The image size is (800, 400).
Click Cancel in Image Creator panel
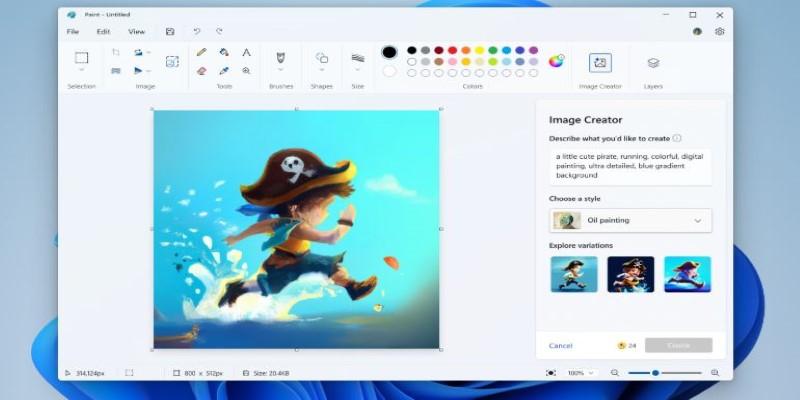pyautogui.click(x=560, y=345)
